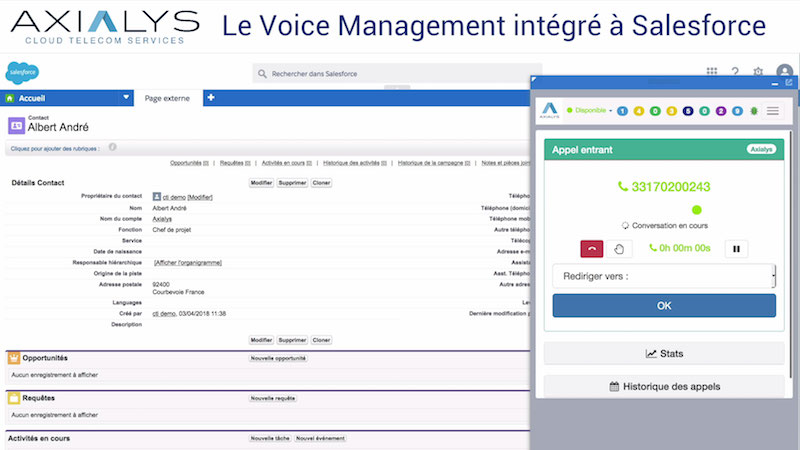Click Supprimer beside Détails Contact heading

[x=292, y=183]
